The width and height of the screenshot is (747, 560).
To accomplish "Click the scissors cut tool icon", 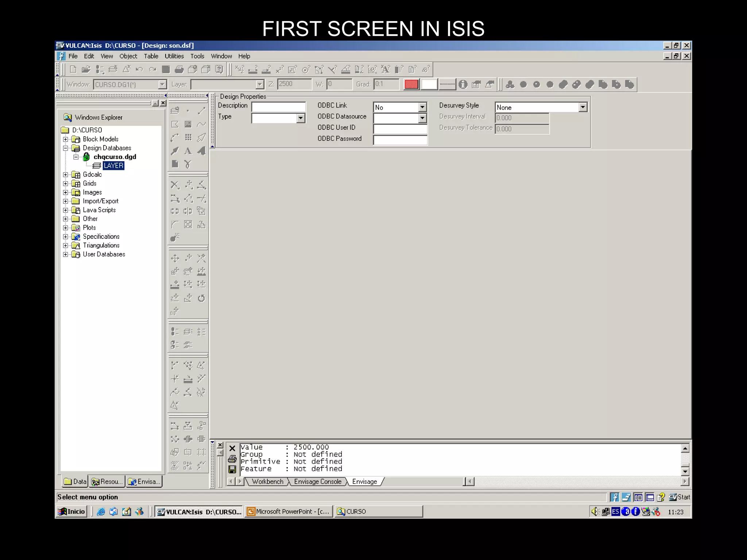I will (x=188, y=164).
